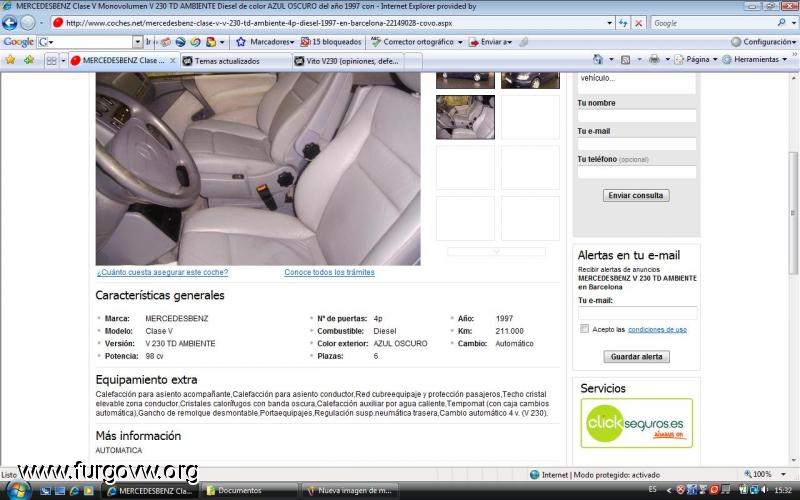This screenshot has width=800, height=500.
Task: Open Google toolbar Configuración
Action: (763, 42)
